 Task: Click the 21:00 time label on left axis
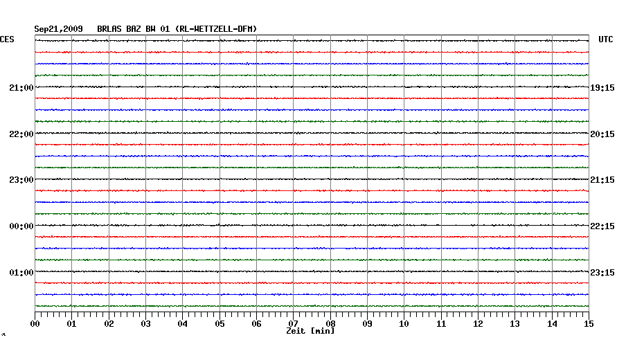coord(21,88)
